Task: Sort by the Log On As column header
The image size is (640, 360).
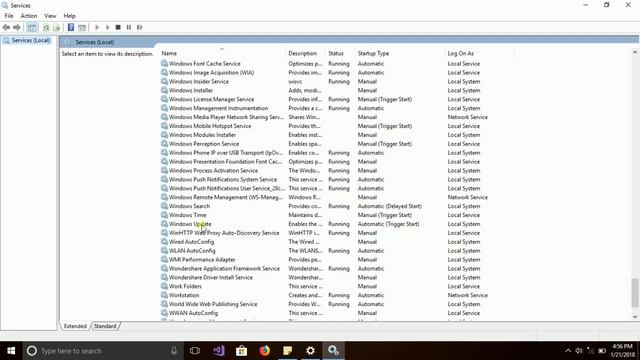Action: coord(480,53)
